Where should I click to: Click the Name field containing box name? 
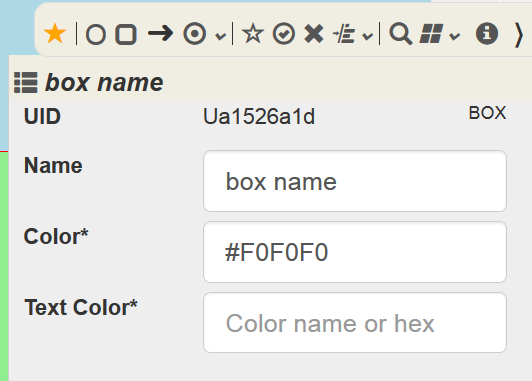355,181
